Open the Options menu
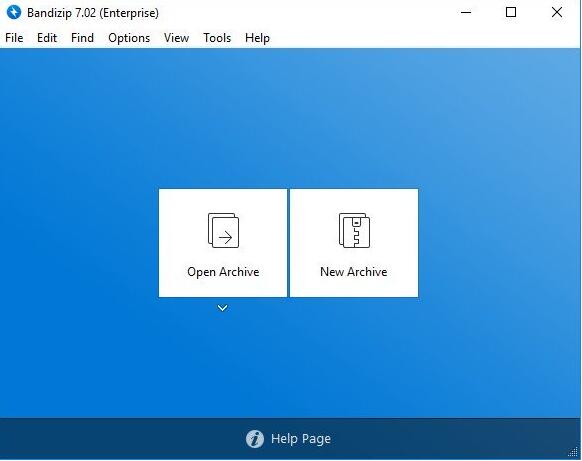Image resolution: width=582 pixels, height=461 pixels. pyautogui.click(x=129, y=38)
